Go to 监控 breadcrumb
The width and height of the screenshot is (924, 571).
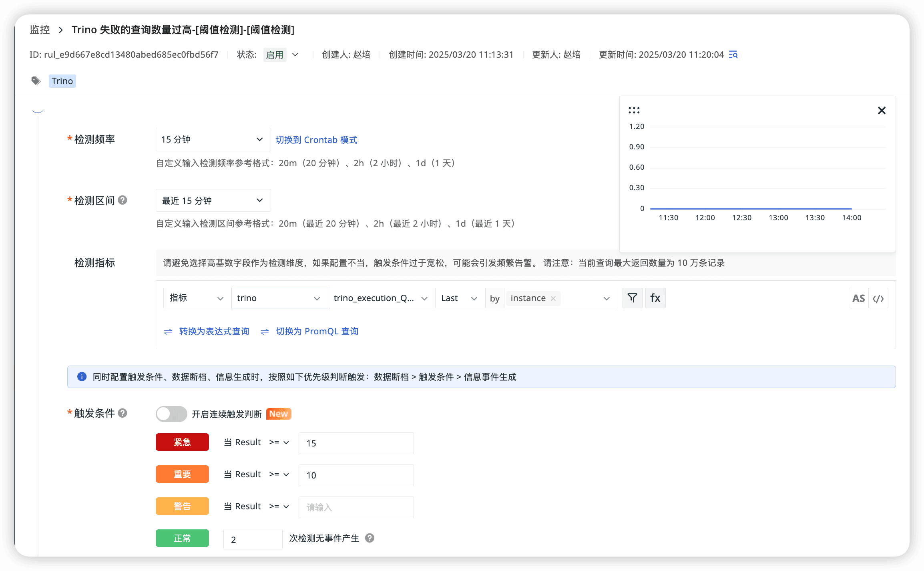40,30
